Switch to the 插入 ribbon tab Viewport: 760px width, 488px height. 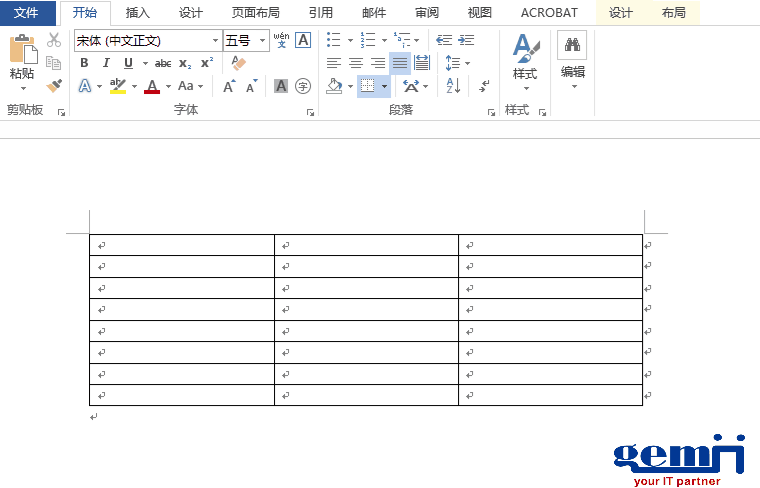pyautogui.click(x=137, y=13)
